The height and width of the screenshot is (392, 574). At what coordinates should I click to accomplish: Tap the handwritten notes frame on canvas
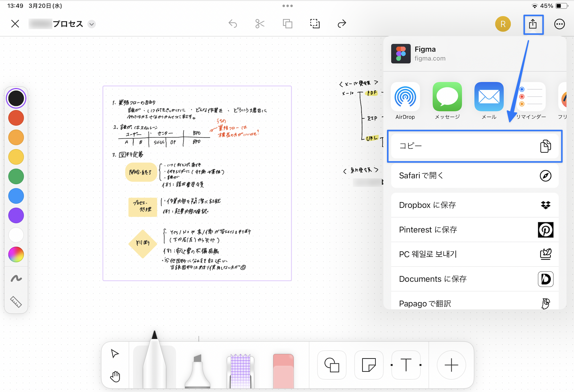click(x=197, y=183)
